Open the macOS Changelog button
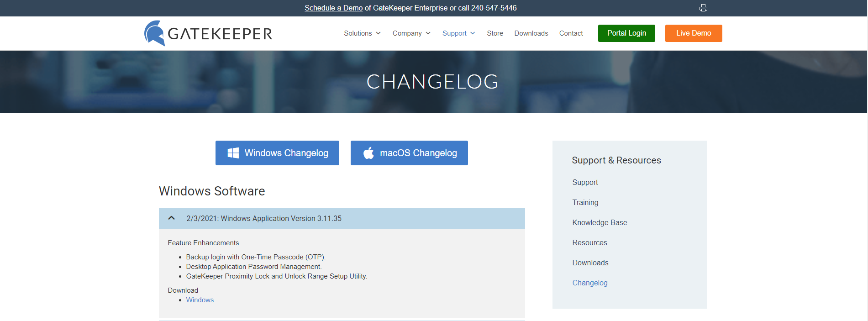This screenshot has width=868, height=321. pyautogui.click(x=409, y=153)
